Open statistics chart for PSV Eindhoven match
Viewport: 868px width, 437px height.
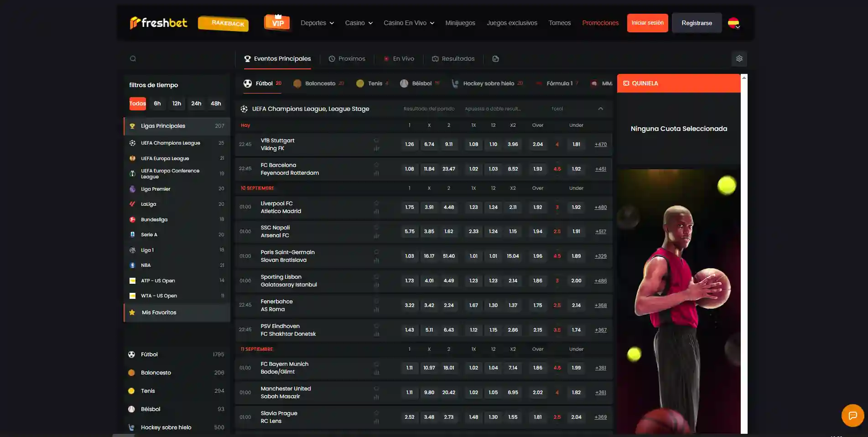376,334
